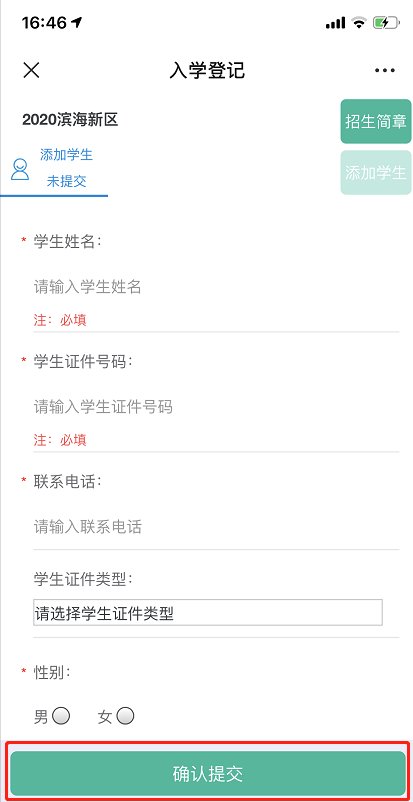
Task: Click the student avatar icon
Action: click(x=20, y=169)
